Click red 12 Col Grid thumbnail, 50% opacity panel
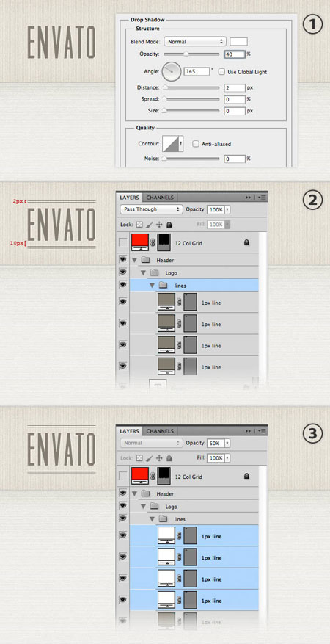 point(140,477)
